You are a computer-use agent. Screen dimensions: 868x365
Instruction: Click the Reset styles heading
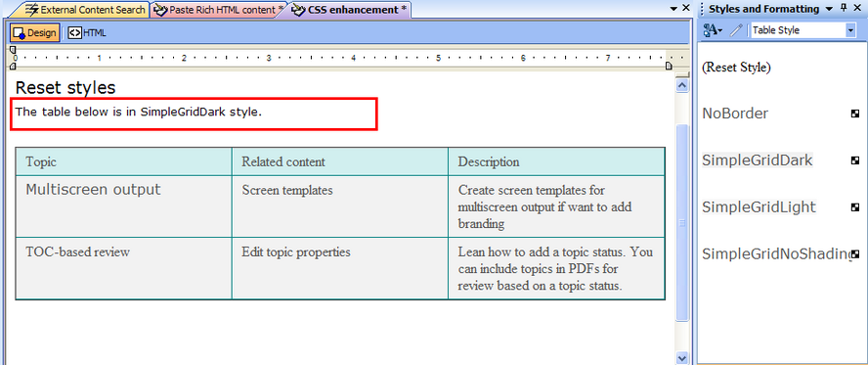pyautogui.click(x=65, y=87)
